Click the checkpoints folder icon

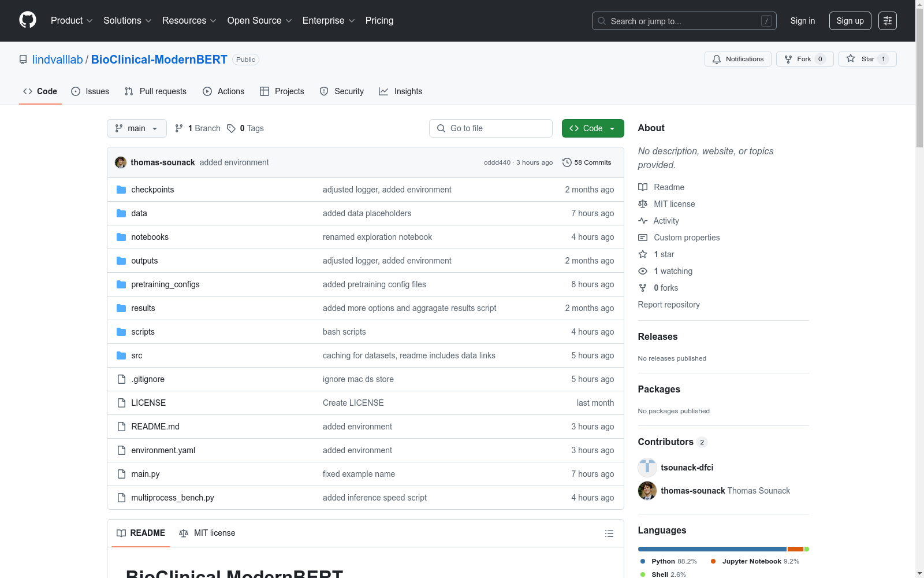[121, 190]
